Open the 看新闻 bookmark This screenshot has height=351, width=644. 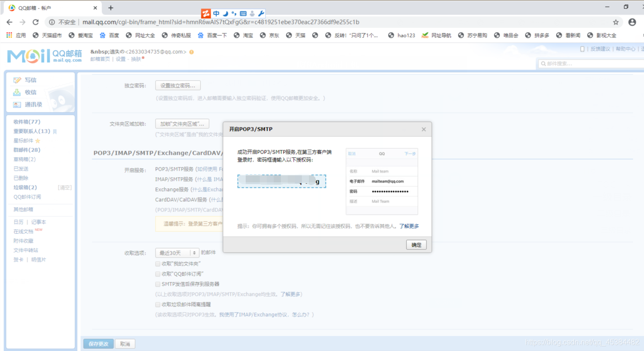tap(568, 35)
